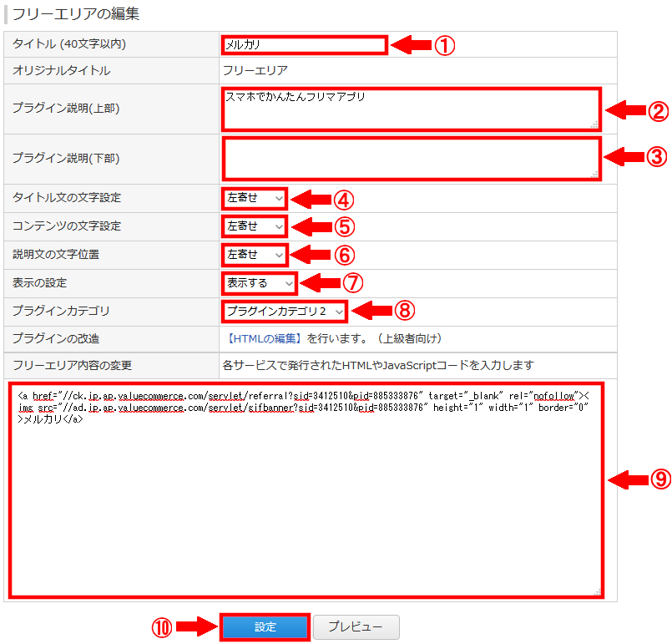Click the 各サービスで発行されたHTML description text

click(x=378, y=365)
